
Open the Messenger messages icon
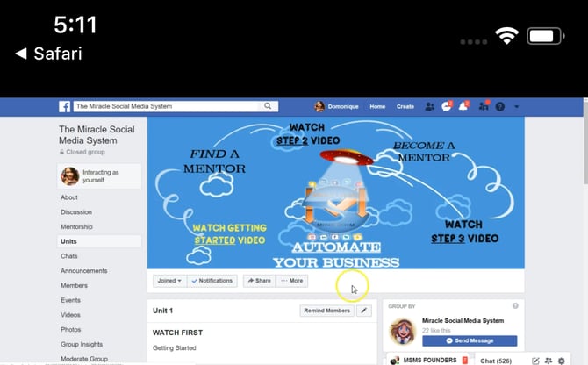447,106
